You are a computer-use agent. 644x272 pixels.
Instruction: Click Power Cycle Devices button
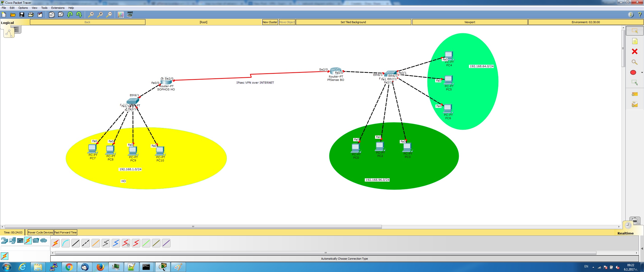pos(40,232)
